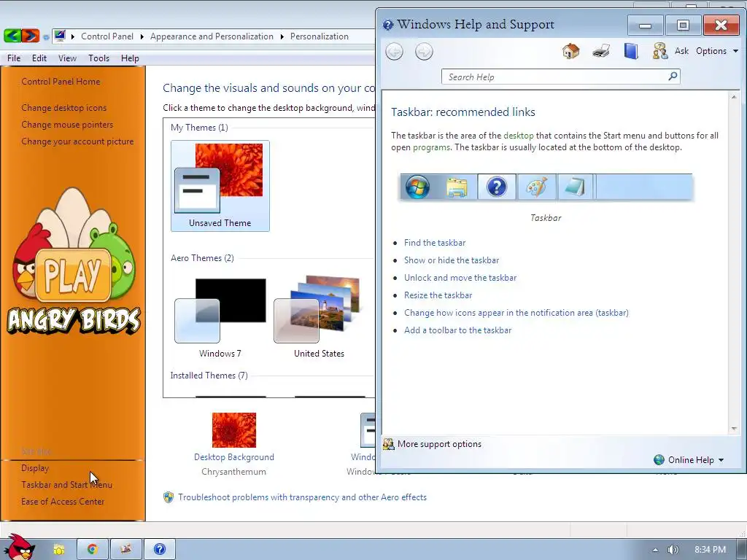This screenshot has width=747, height=560.
Task: Click the 8:34 PM clock
Action: point(710,550)
